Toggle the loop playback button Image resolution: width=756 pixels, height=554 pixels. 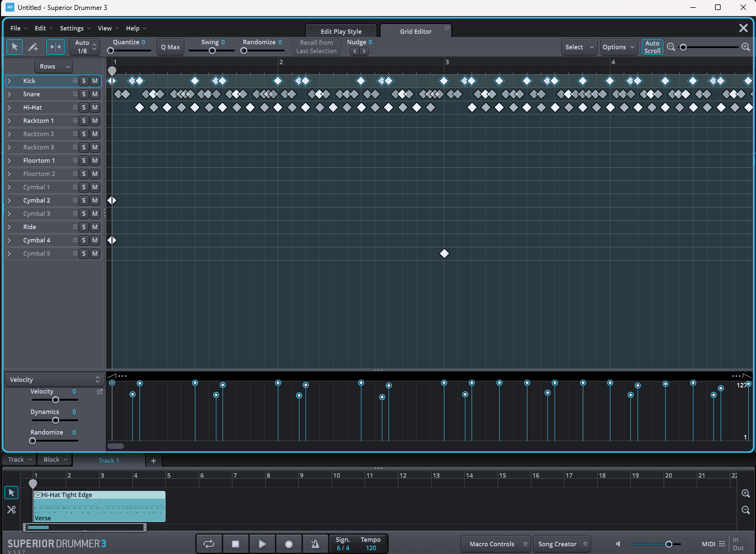click(209, 544)
